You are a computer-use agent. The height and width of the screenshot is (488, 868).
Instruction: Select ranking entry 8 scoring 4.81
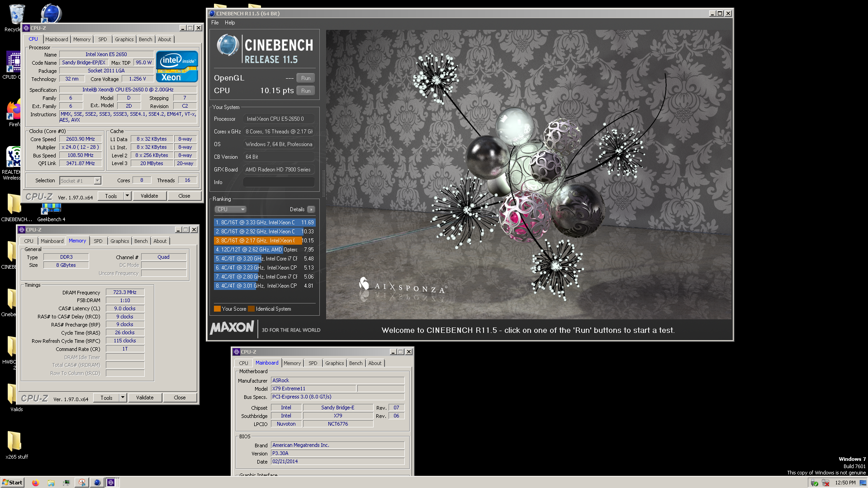265,286
